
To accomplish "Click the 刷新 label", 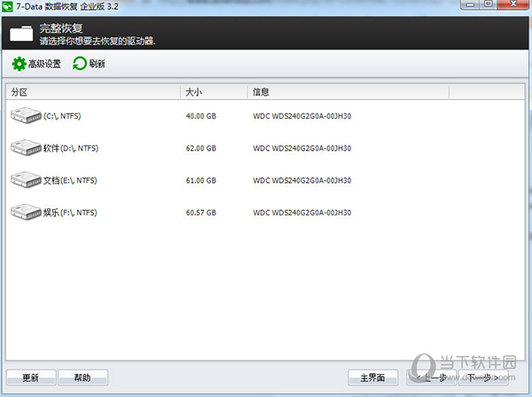I will click(x=97, y=64).
